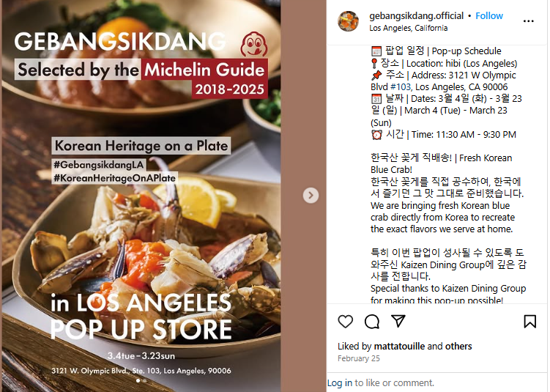The image size is (550, 392).
Task: Open the three-dot more options menu
Action: [x=528, y=21]
